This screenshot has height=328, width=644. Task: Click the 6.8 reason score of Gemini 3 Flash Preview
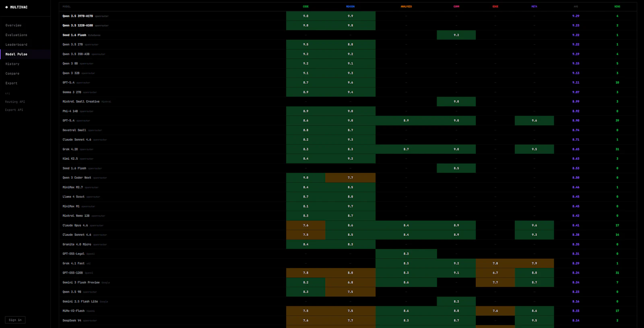click(350, 283)
